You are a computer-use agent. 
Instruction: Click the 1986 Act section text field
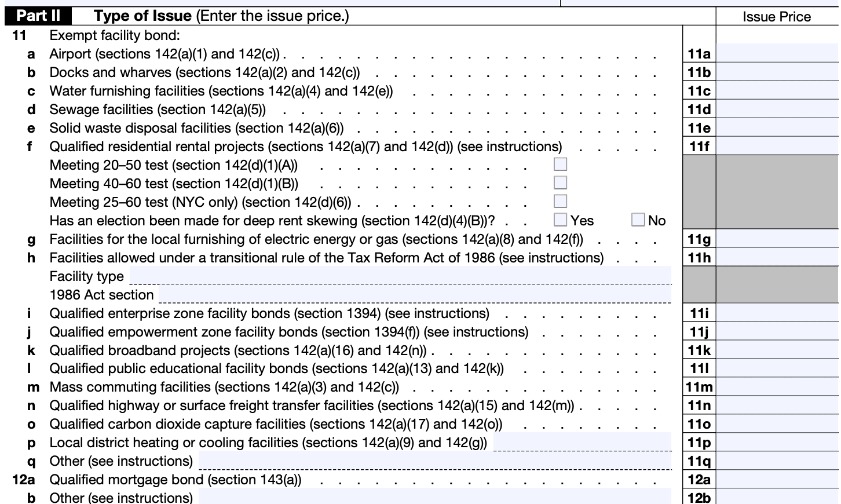[x=415, y=294]
